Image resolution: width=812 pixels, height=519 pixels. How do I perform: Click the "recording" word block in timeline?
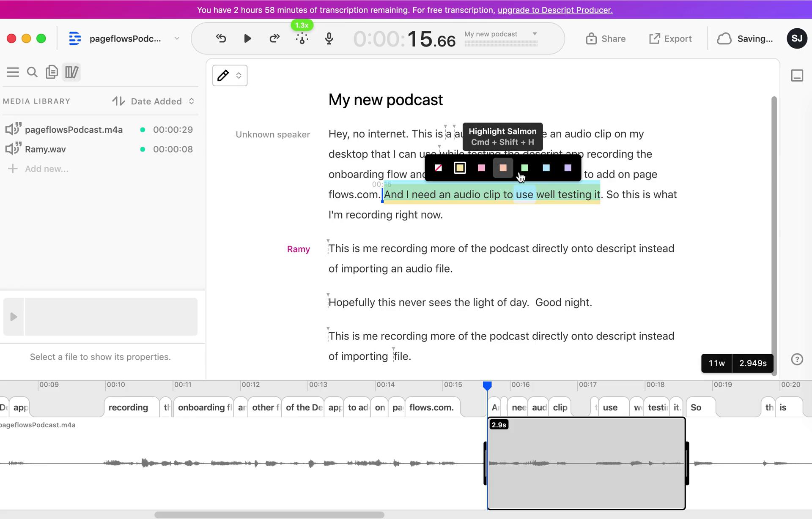(x=131, y=407)
